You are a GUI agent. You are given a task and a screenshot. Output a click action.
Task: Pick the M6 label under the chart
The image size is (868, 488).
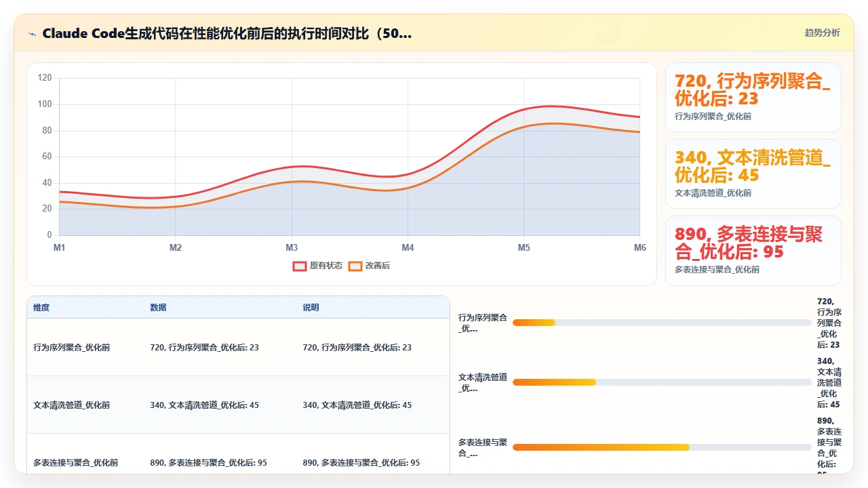pos(640,248)
